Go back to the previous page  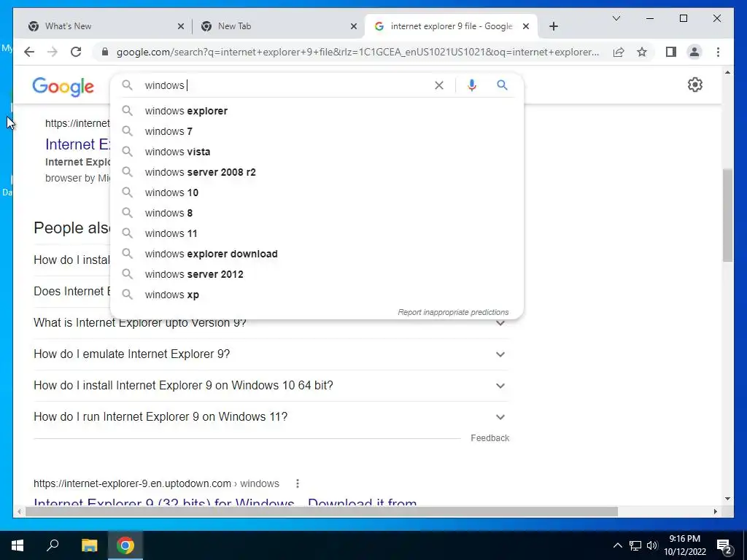[x=29, y=52]
